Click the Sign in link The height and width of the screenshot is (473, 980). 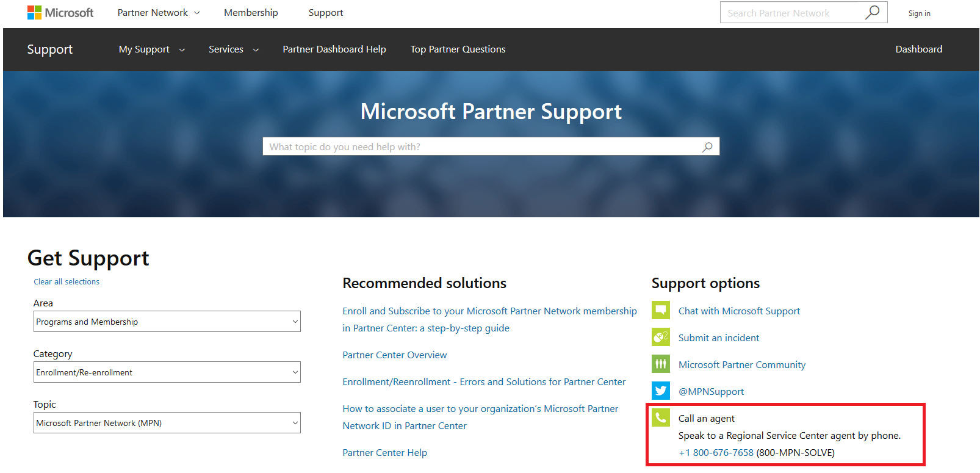[x=919, y=13]
